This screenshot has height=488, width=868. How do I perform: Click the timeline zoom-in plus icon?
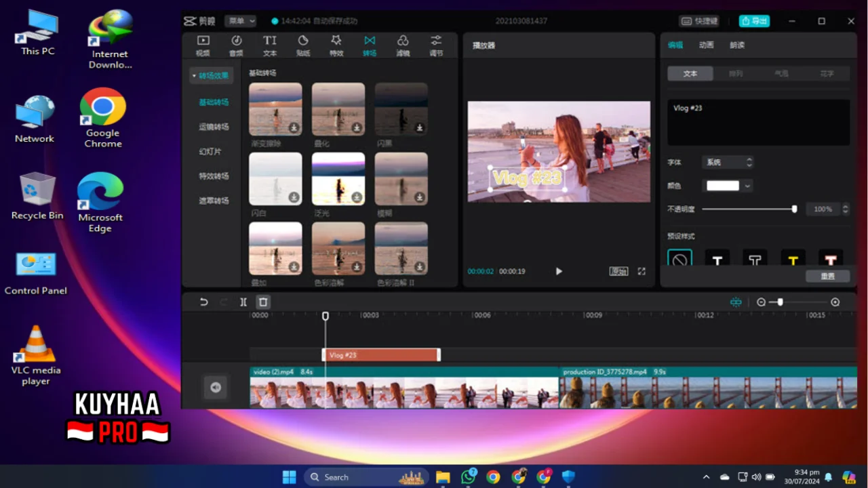tap(835, 302)
